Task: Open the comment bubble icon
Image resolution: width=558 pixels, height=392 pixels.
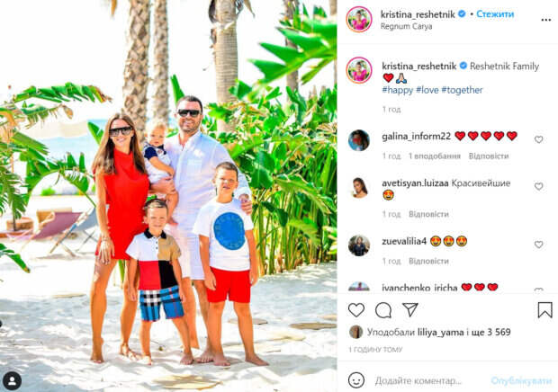Action: [383, 310]
